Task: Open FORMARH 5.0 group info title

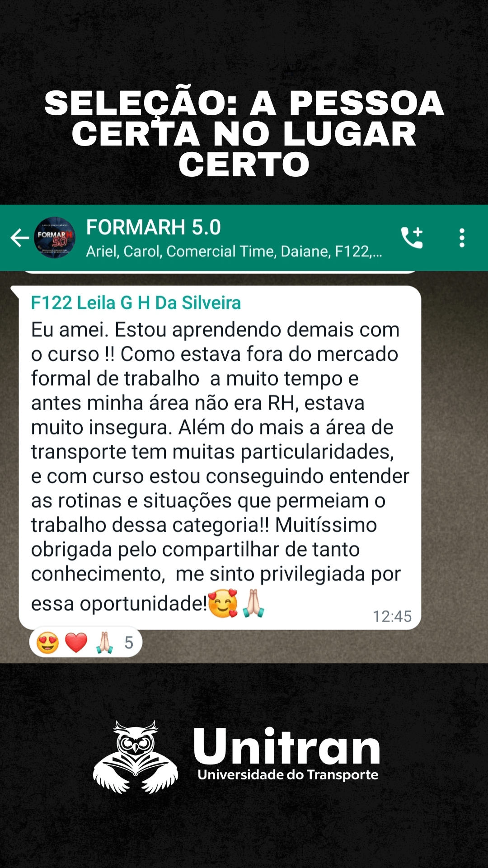Action: [154, 227]
